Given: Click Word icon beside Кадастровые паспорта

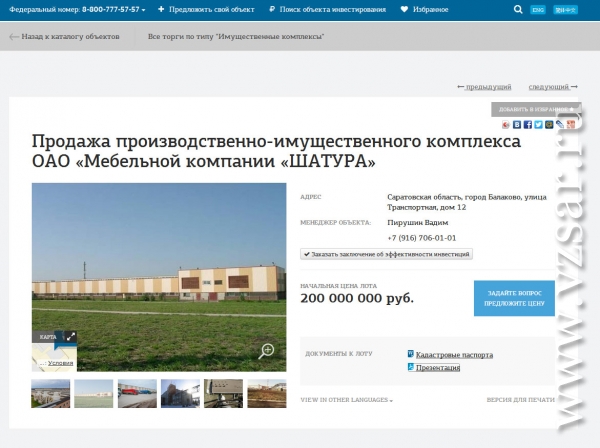Looking at the screenshot, I should click(411, 354).
